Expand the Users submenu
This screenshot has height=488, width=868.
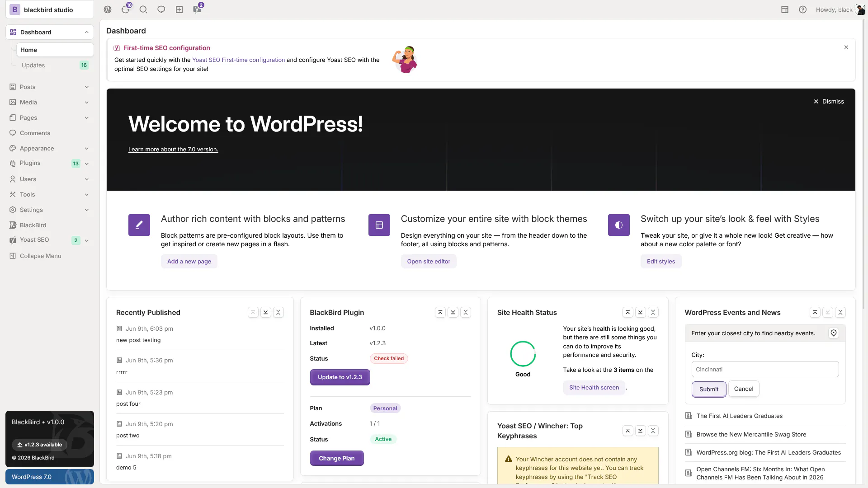pyautogui.click(x=86, y=179)
